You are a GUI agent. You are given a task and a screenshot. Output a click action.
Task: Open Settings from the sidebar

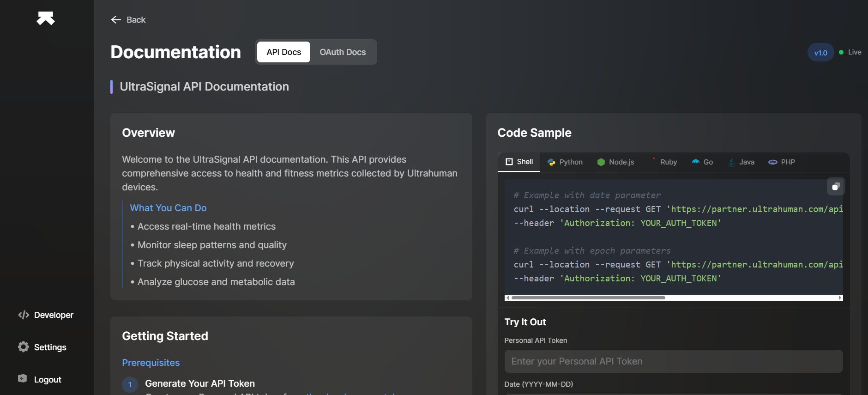42,347
